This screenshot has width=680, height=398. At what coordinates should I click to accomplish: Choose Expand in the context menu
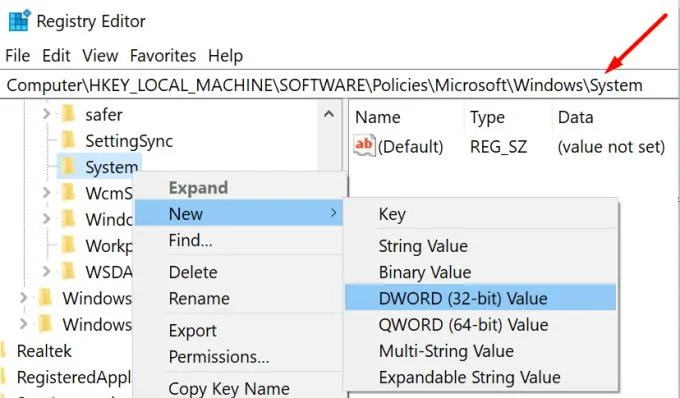click(198, 188)
